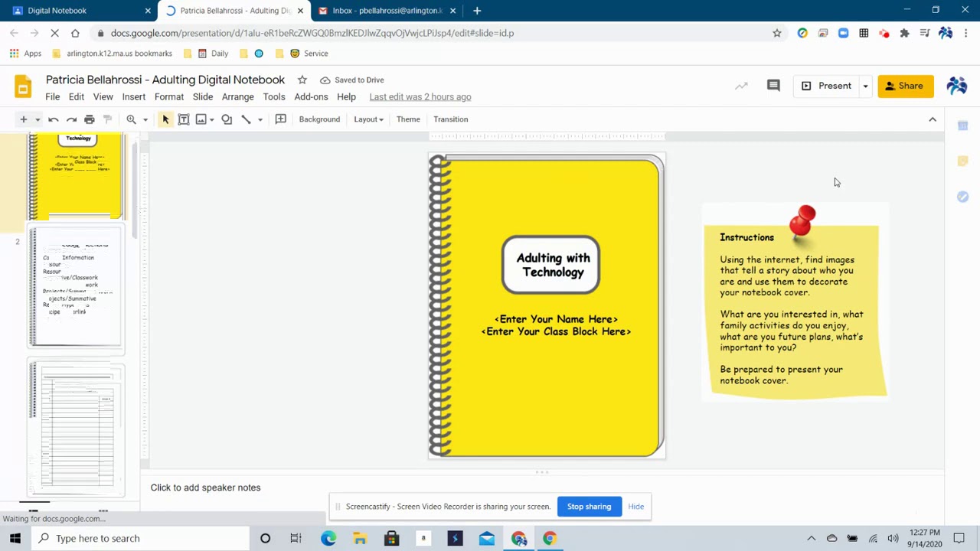Open Windows Start menu
Image resolution: width=980 pixels, height=551 pixels.
point(15,538)
